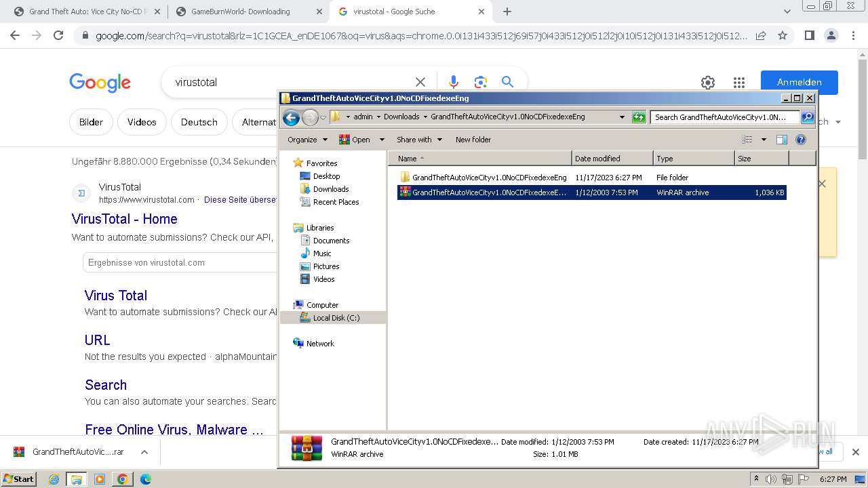
Task: Click the Anmelden sign-in button
Action: click(x=799, y=82)
